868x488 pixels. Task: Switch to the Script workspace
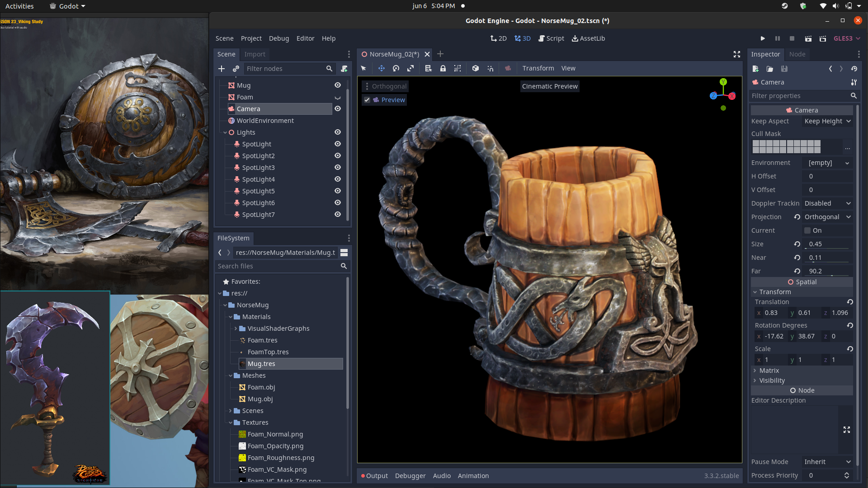551,38
